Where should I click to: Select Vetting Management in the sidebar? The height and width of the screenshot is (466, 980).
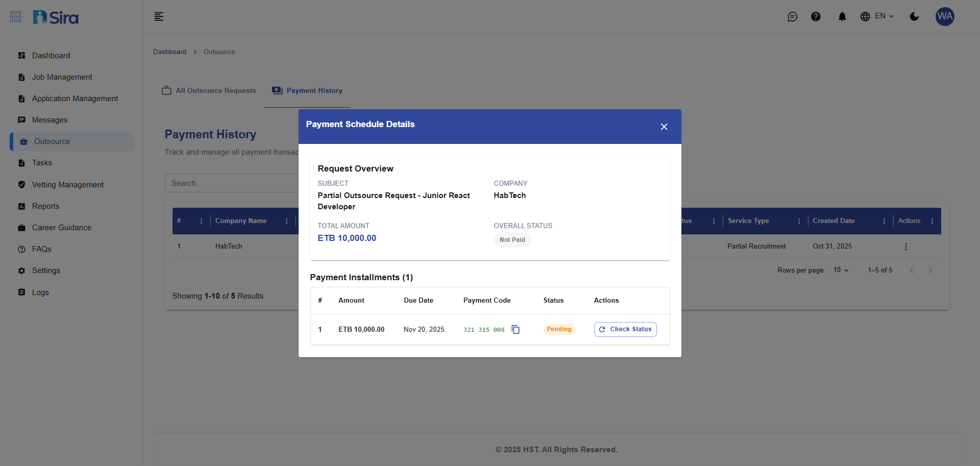67,185
